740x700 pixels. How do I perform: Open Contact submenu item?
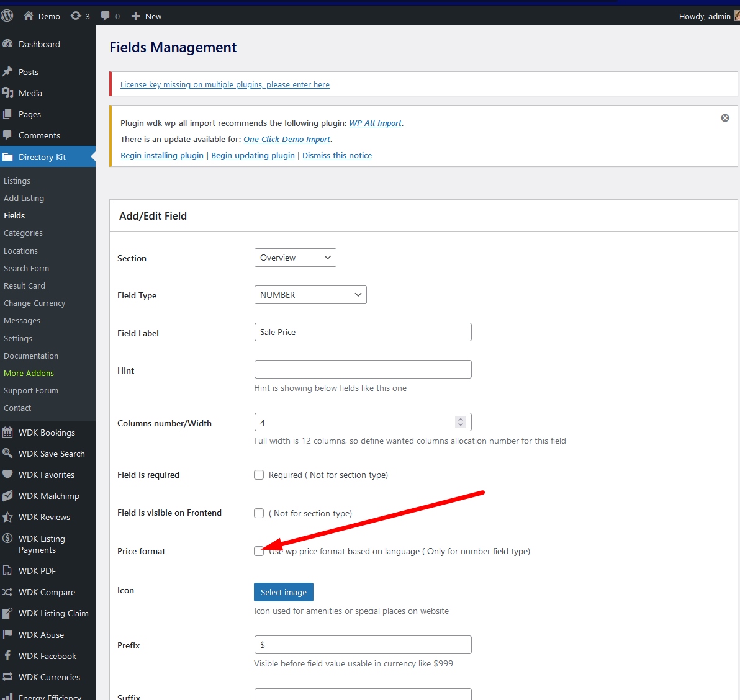(x=17, y=408)
